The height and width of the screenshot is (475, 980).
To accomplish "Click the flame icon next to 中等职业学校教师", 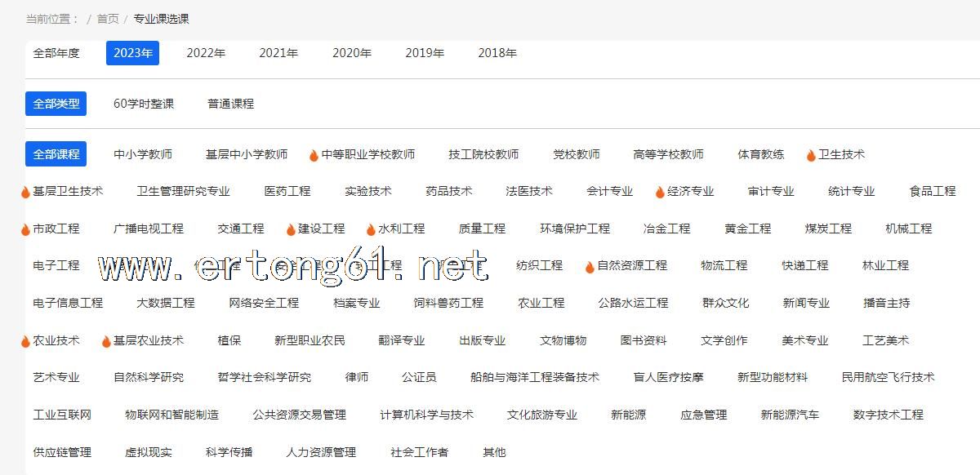I will 314,155.
